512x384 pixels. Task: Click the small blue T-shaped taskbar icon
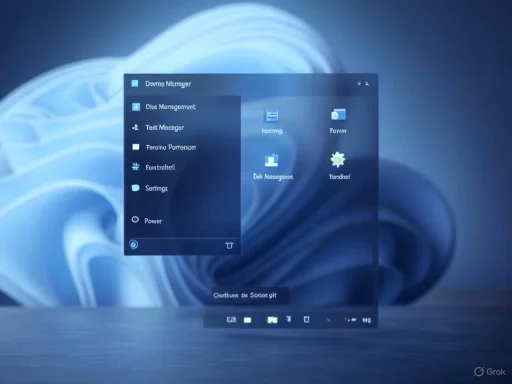pos(289,319)
